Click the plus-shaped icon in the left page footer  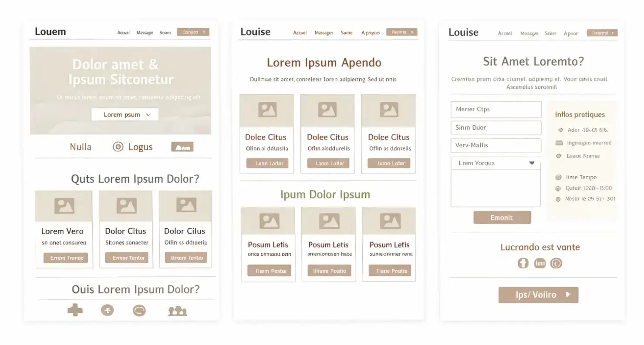pyautogui.click(x=75, y=310)
